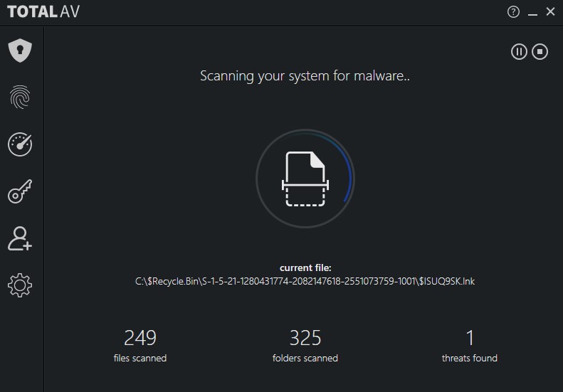Open the gear settings section
The image size is (563, 392).
pyautogui.click(x=20, y=285)
